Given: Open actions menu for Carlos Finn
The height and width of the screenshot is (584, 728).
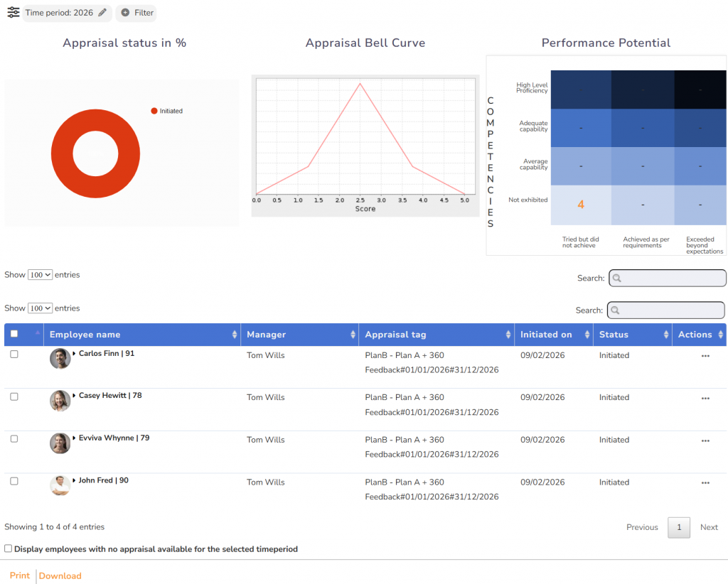Looking at the screenshot, I should coord(705,356).
